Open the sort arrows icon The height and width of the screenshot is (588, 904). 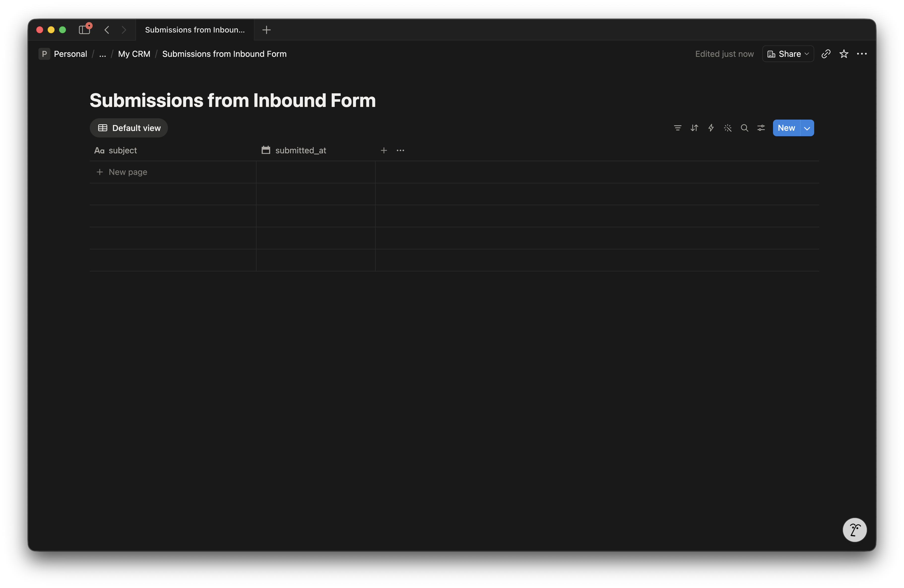tap(694, 128)
